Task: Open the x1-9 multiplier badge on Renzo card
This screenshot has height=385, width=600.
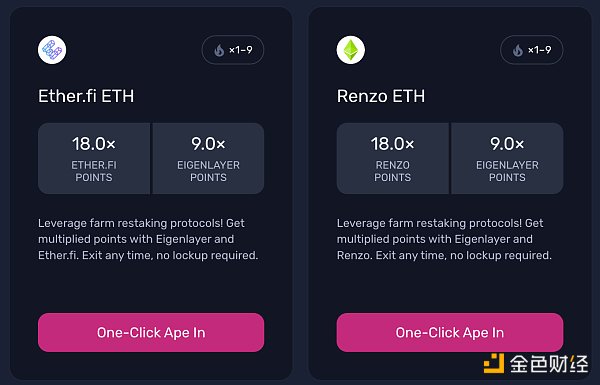Action: (x=532, y=50)
